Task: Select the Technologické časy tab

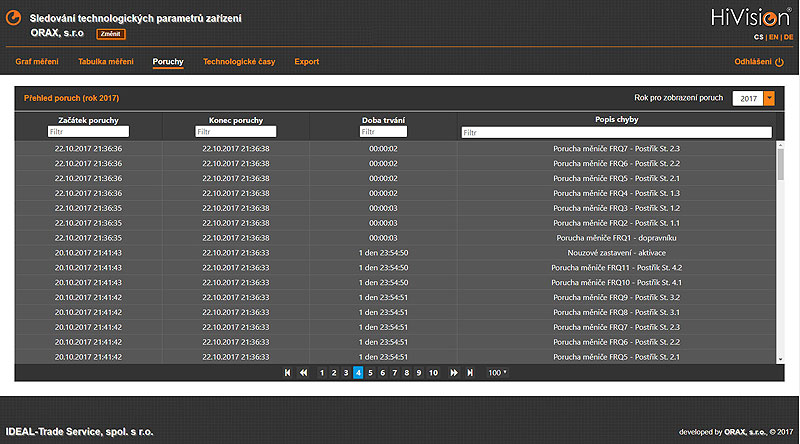Action: [238, 62]
